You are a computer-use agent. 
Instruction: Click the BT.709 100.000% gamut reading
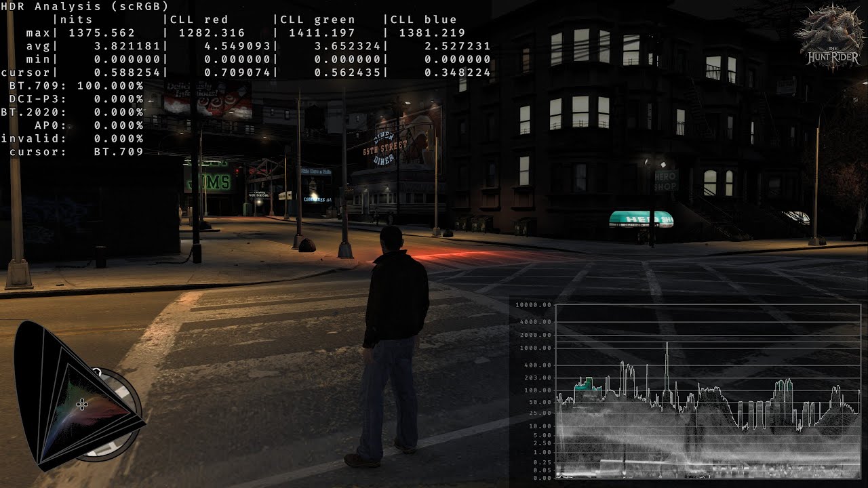click(x=76, y=85)
